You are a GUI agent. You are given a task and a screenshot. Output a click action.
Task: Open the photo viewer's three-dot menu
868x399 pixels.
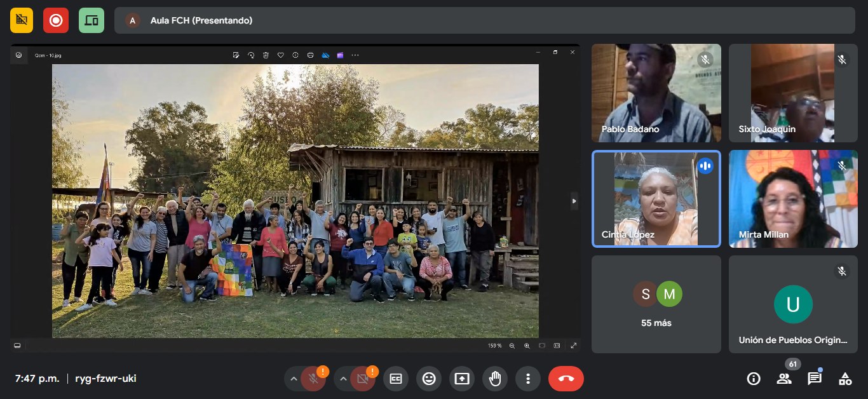tap(355, 55)
